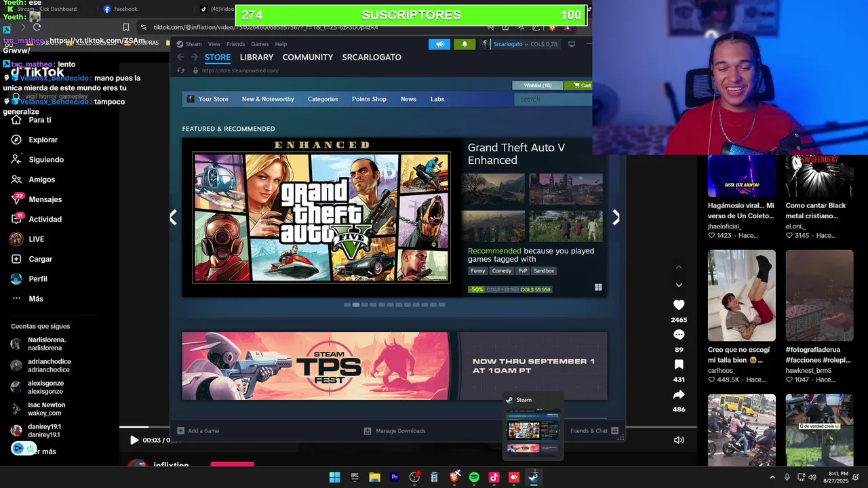Click the previous carousel arrow on featured
Image resolution: width=868 pixels, height=488 pixels.
tap(174, 217)
